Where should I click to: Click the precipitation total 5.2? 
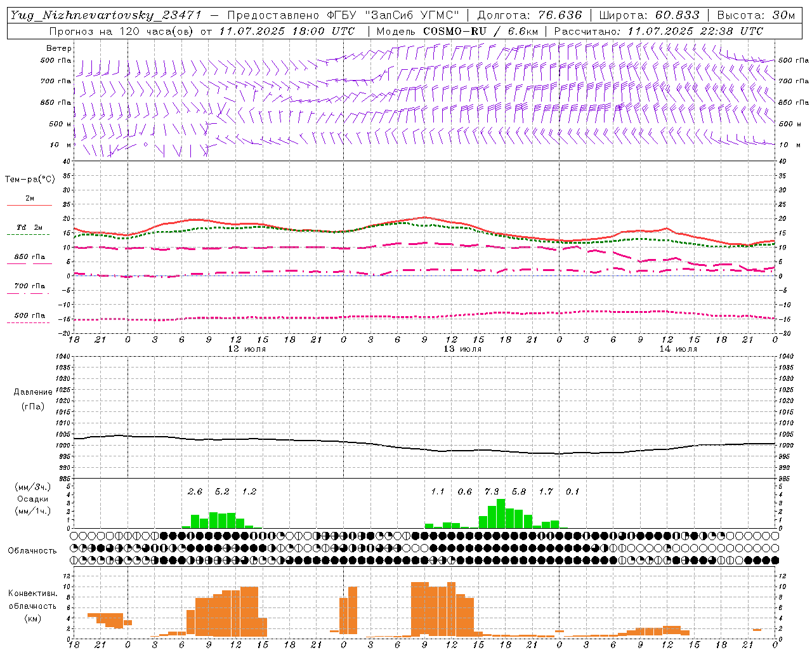click(x=222, y=492)
